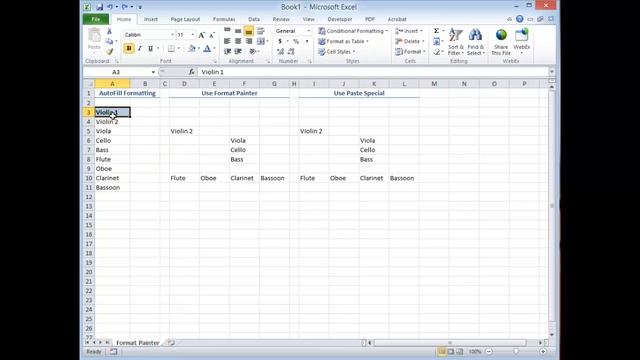Viewport: 640px width, 360px height.
Task: Click the Cut scissors icon
Action: (109, 31)
